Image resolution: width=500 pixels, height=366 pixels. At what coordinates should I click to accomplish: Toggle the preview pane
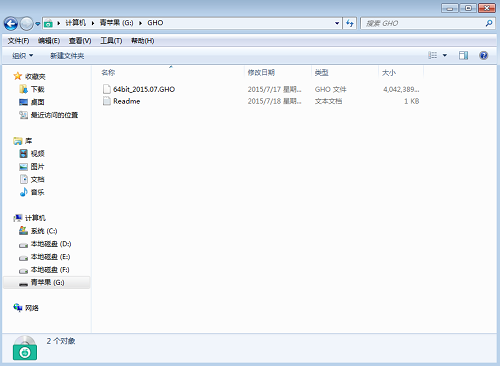click(x=463, y=55)
